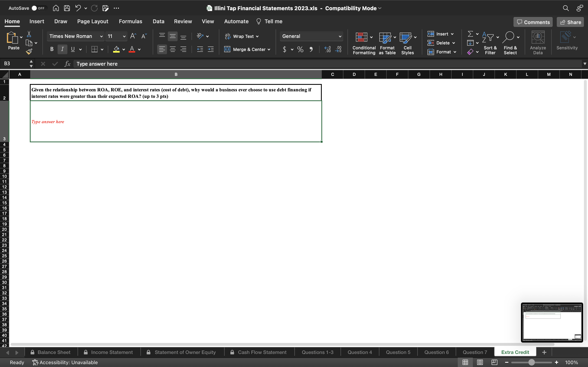Open the General number format dropdown
The image size is (588, 367).
point(311,36)
